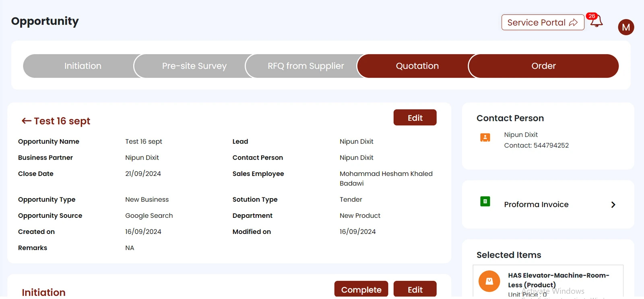This screenshot has width=644, height=299.
Task: Go to the Order stage
Action: 543,66
